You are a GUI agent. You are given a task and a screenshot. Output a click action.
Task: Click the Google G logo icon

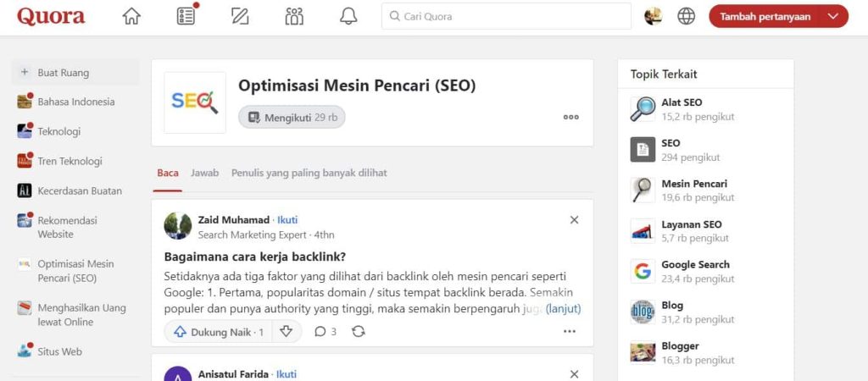643,272
